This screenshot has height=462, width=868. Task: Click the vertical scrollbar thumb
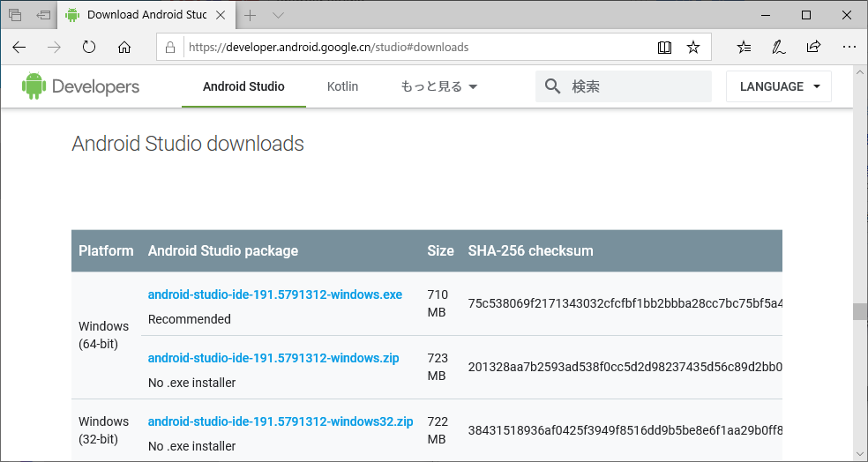point(860,311)
